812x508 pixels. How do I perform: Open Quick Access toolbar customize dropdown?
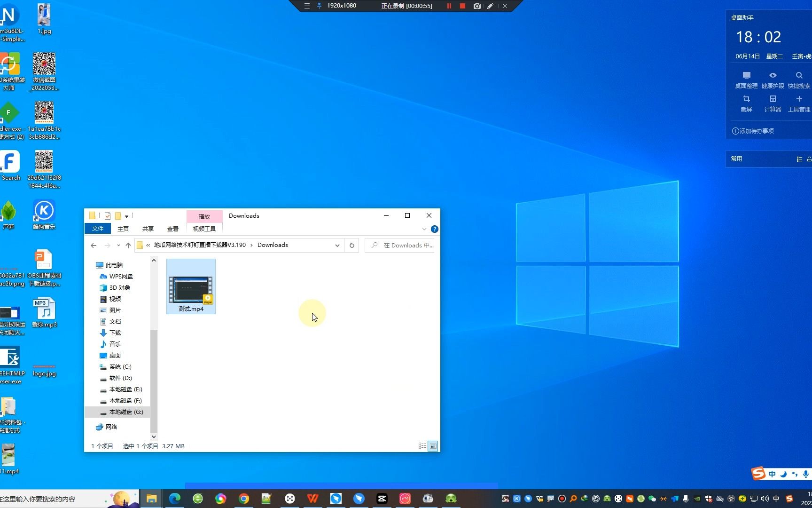point(126,216)
